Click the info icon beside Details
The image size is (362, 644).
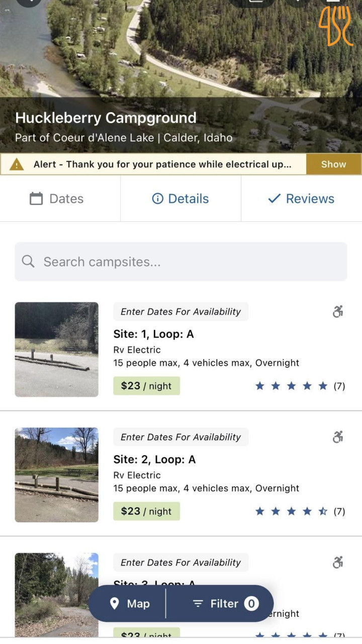coord(157,199)
